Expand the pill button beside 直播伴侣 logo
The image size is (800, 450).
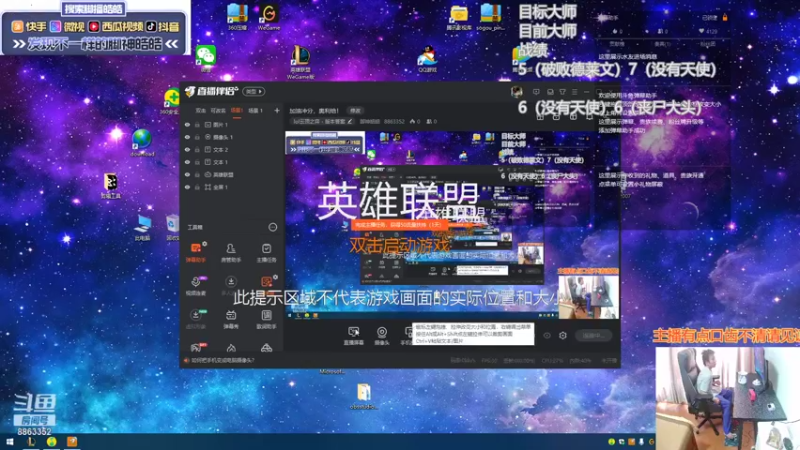(254, 91)
